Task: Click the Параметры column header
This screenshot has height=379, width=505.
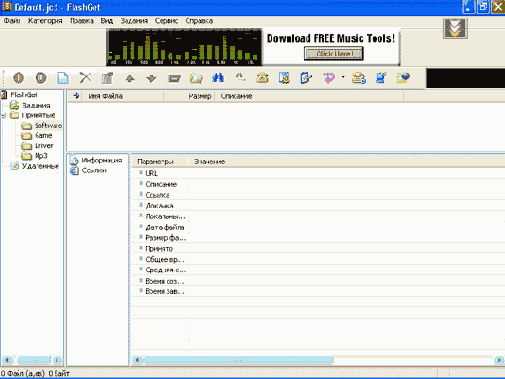Action: click(160, 162)
